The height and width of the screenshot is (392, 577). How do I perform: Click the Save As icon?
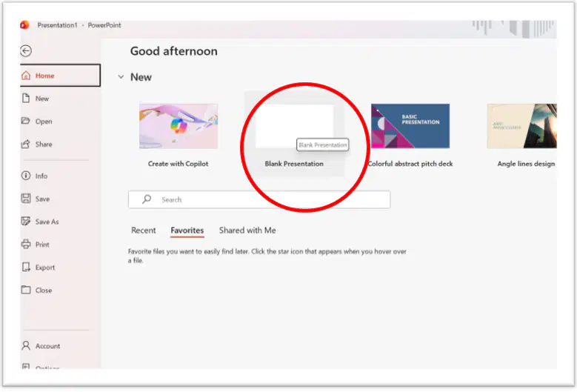tap(26, 222)
